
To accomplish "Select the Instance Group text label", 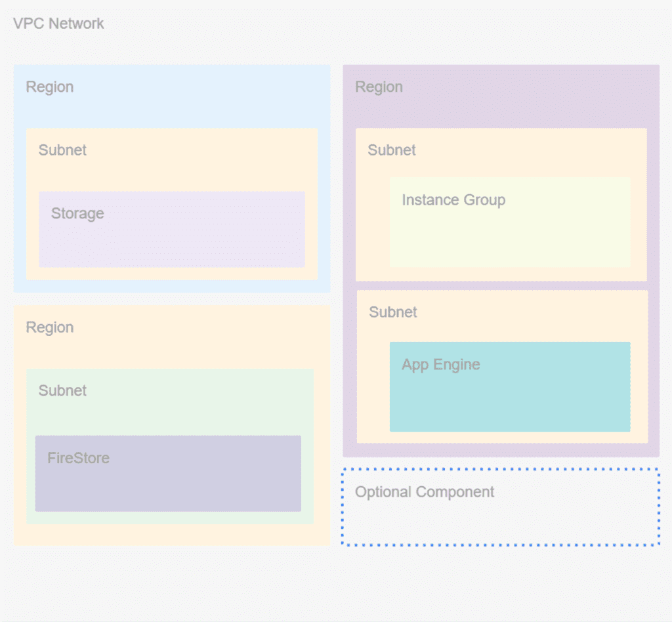I will [x=453, y=200].
